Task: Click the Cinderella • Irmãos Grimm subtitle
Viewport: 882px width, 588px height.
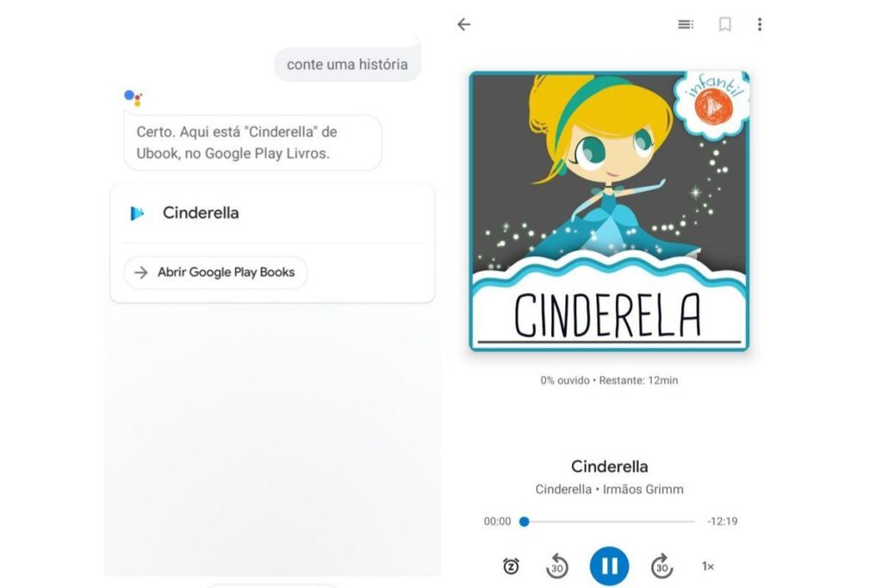Action: [x=609, y=489]
